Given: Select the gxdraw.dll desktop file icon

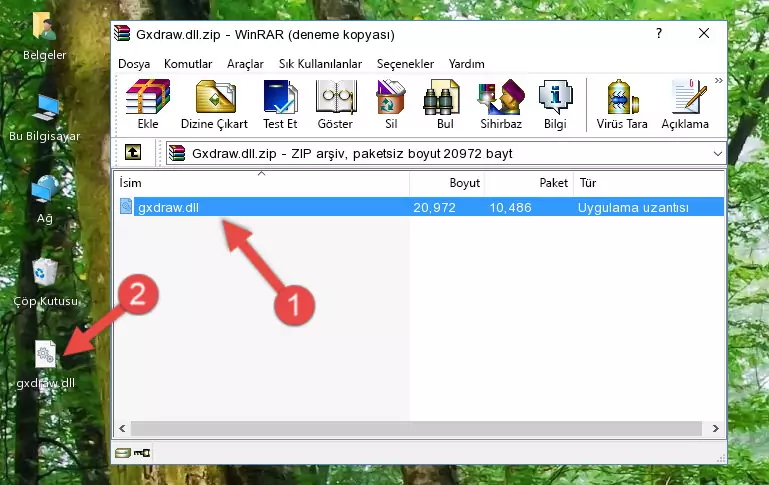Looking at the screenshot, I should point(45,364).
